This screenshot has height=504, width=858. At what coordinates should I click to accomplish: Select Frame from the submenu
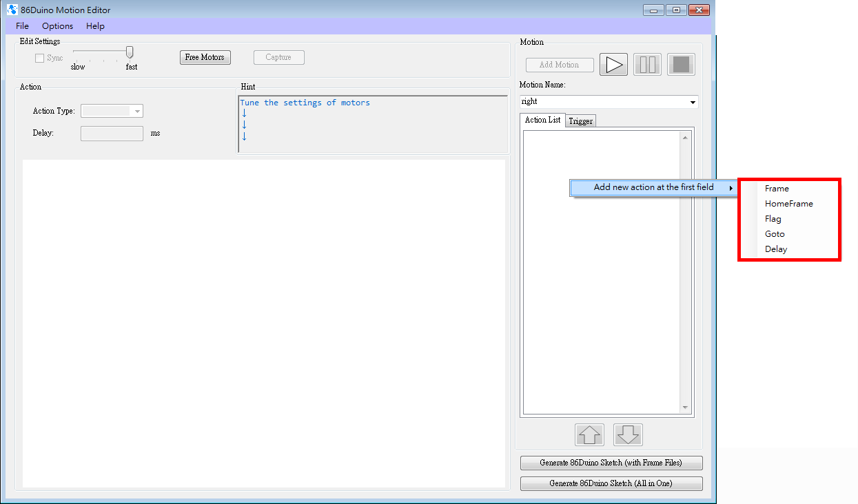(777, 189)
